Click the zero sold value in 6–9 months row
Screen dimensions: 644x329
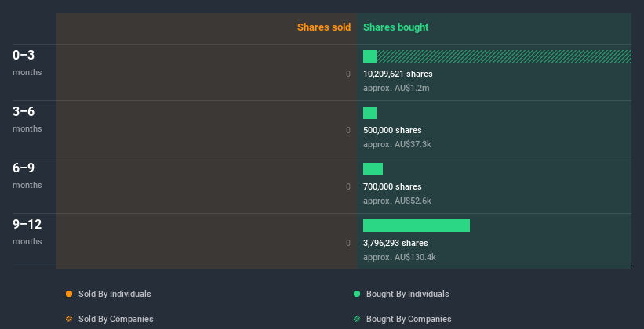point(348,186)
